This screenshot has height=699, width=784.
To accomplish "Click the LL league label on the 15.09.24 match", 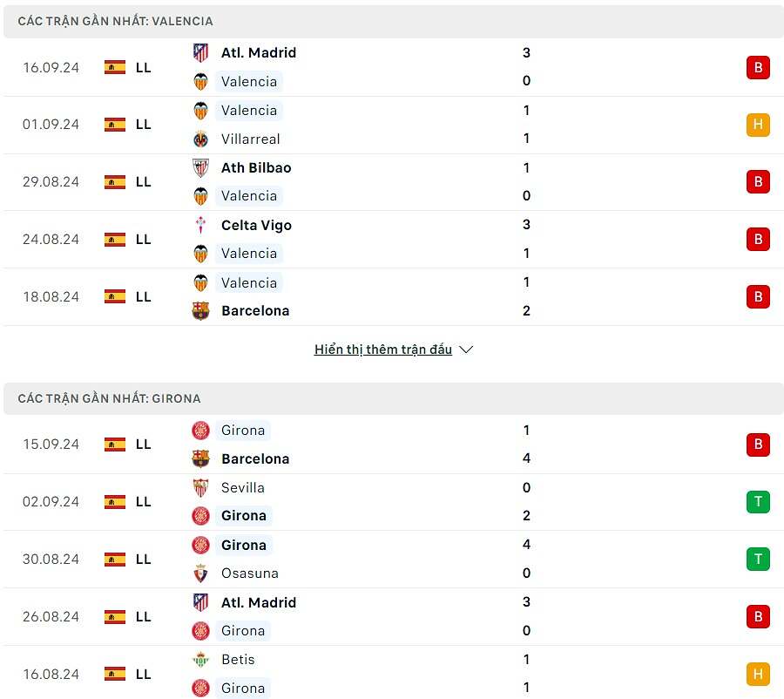I will 144,445.
